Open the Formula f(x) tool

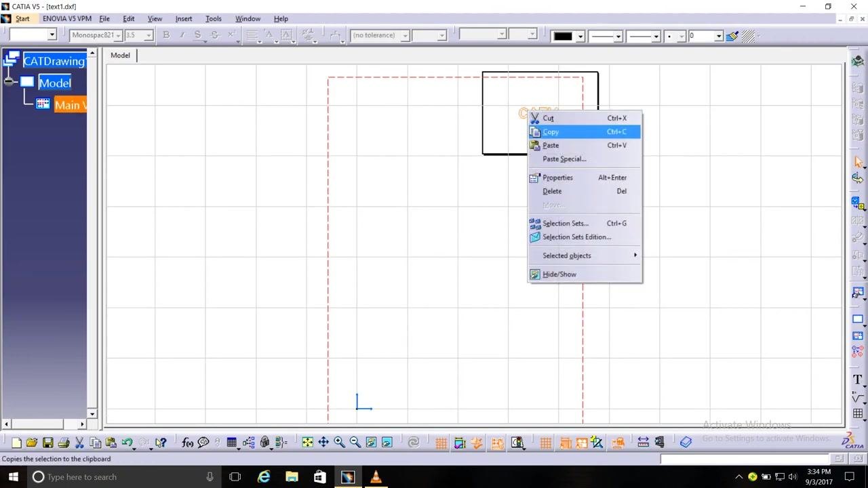point(188,443)
